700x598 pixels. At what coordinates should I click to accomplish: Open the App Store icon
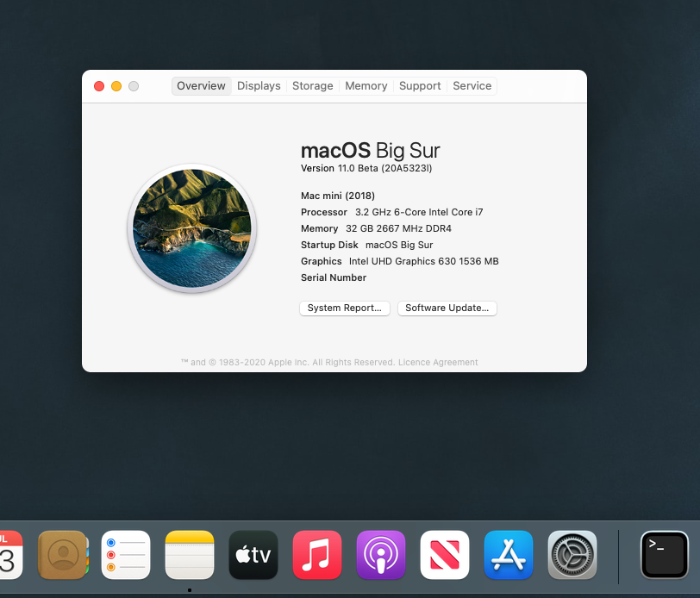click(509, 555)
